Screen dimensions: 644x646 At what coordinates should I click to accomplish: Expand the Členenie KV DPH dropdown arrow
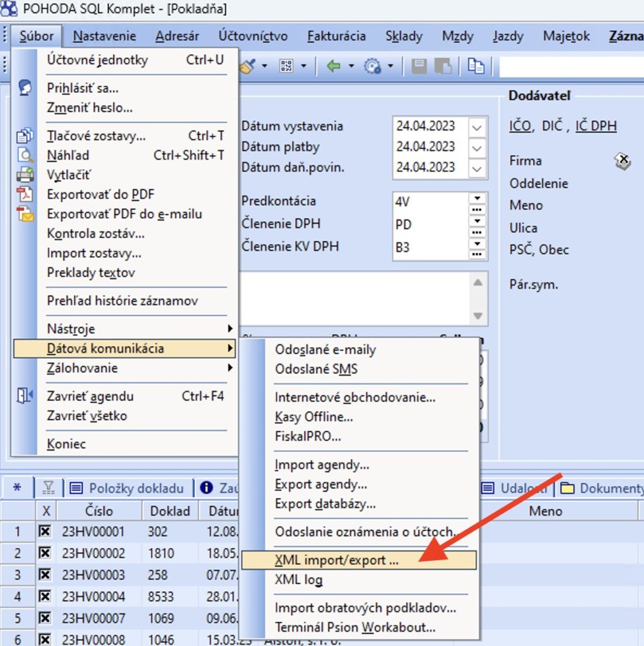coord(477,244)
